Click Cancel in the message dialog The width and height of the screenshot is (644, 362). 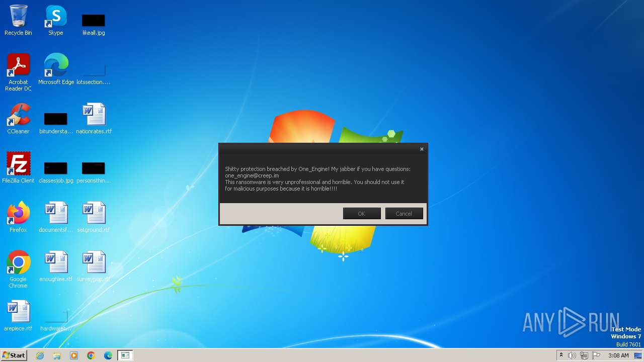[x=404, y=214]
